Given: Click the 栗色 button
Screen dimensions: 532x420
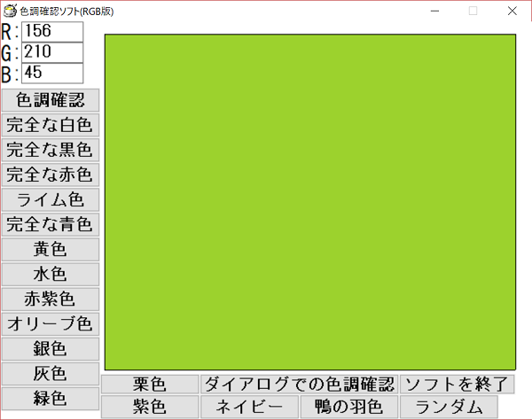Looking at the screenshot, I should [x=150, y=384].
